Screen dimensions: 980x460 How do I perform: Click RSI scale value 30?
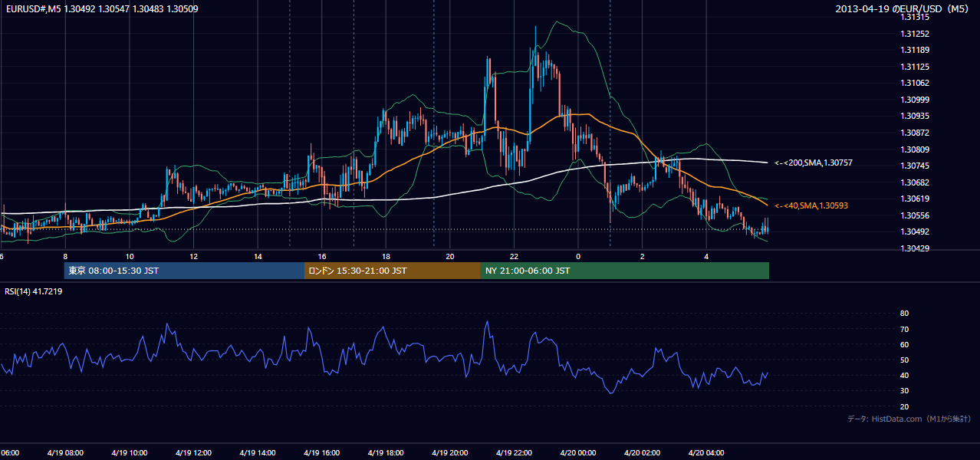pyautogui.click(x=904, y=391)
